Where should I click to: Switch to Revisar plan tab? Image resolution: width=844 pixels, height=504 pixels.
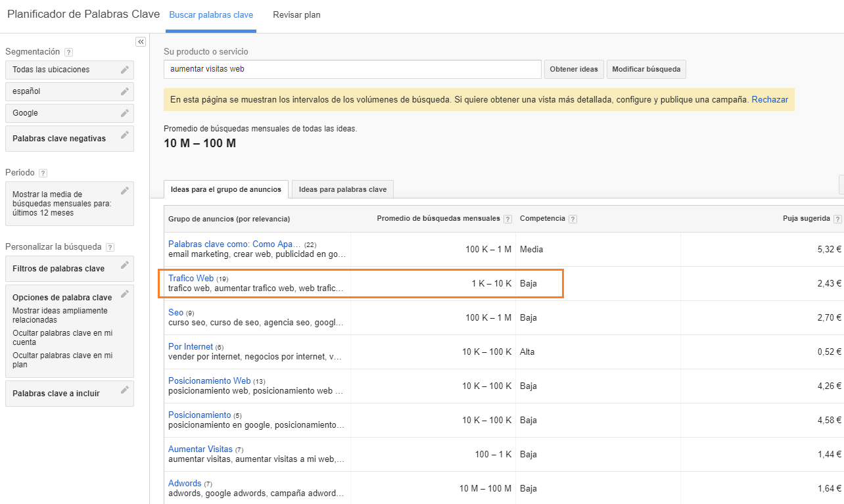[x=296, y=14]
